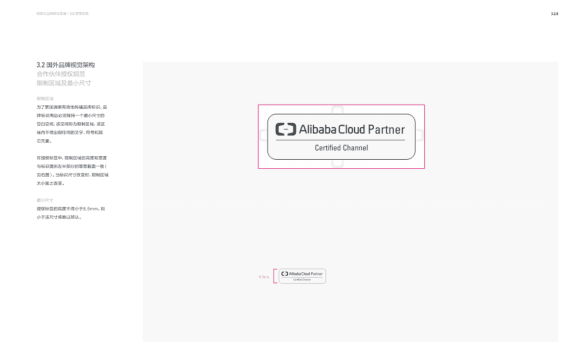The image size is (570, 360).
Task: Click the last paragraph mentioning 8.5mm
Action: (x=71, y=213)
